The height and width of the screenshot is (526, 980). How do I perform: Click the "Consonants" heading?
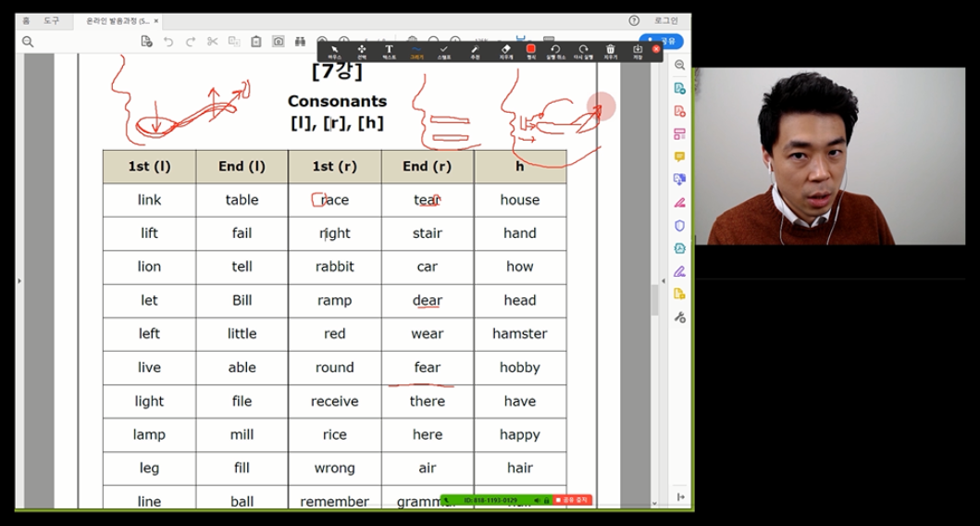point(337,101)
